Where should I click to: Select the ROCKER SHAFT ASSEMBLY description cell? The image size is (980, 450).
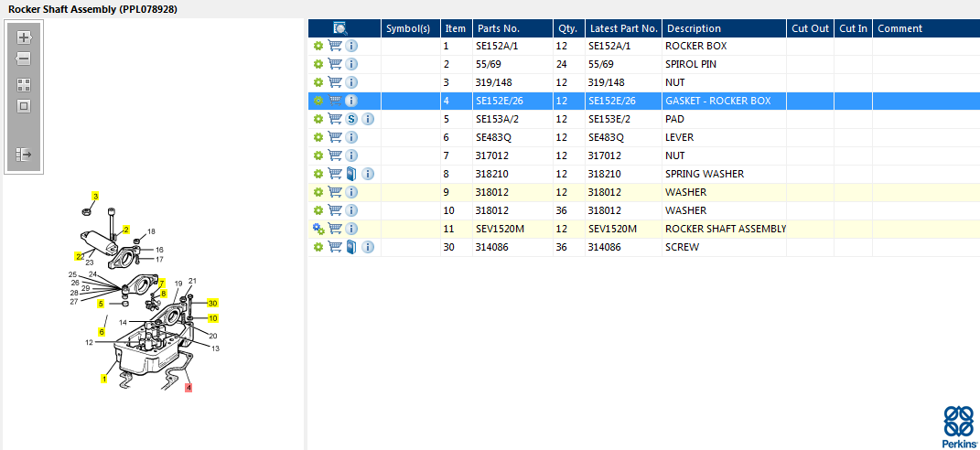pyautogui.click(x=725, y=229)
